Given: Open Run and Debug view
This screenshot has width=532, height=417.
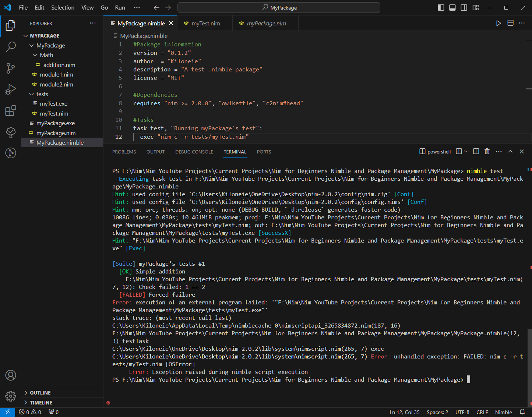Looking at the screenshot, I should (11, 89).
